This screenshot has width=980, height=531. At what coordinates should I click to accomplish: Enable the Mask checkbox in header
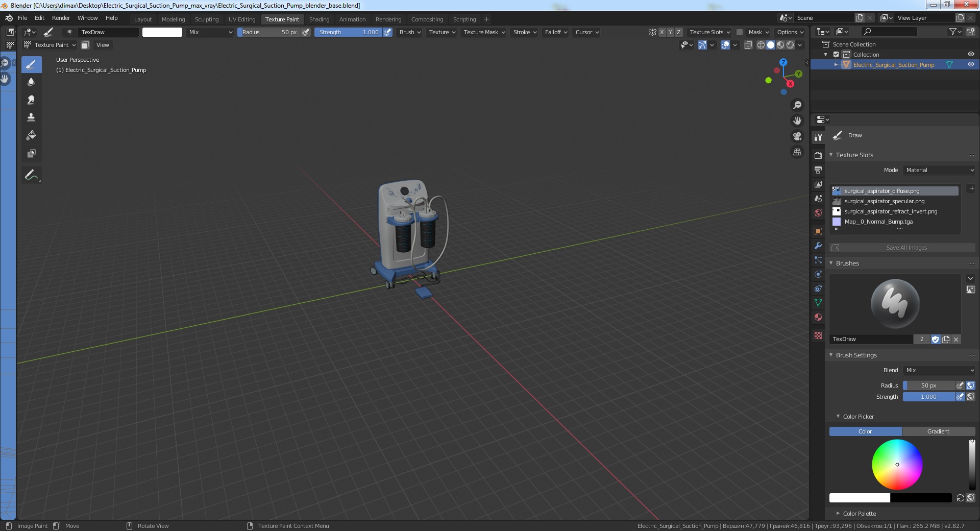point(739,32)
